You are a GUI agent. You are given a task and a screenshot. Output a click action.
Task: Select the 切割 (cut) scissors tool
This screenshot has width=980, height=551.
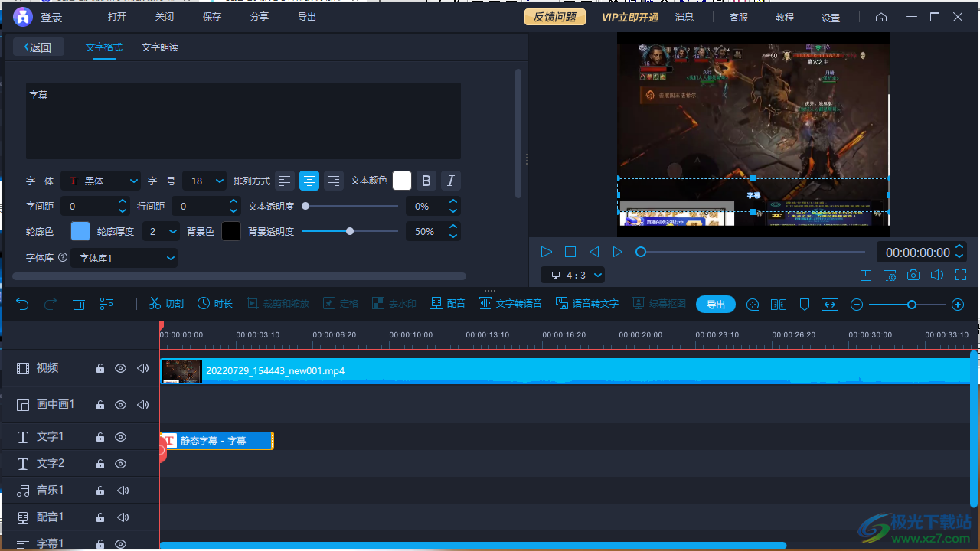coord(166,304)
